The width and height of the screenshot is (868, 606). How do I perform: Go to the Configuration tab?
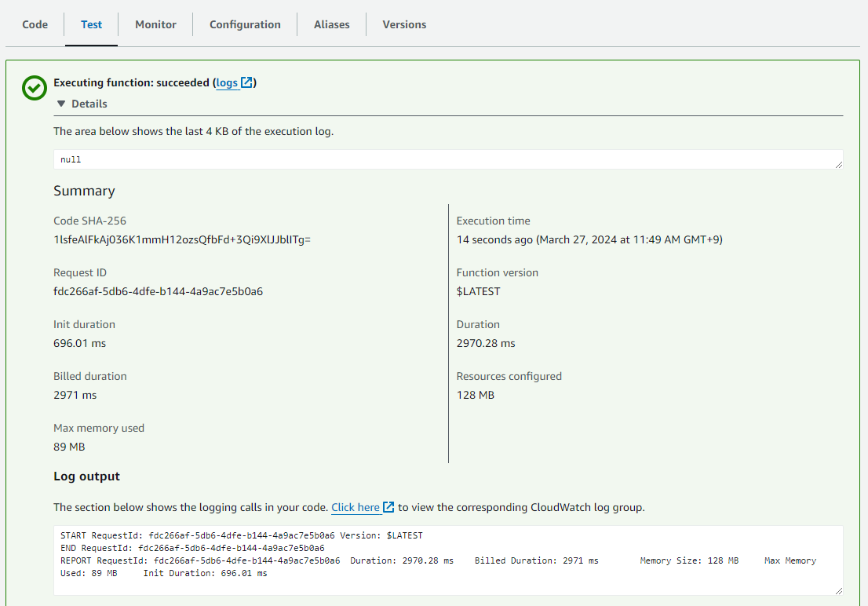point(245,24)
